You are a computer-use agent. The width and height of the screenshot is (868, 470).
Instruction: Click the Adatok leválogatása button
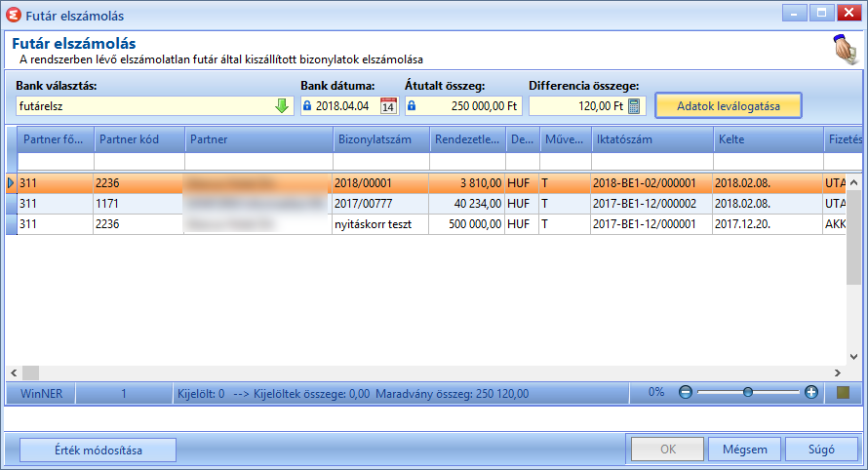coord(729,105)
